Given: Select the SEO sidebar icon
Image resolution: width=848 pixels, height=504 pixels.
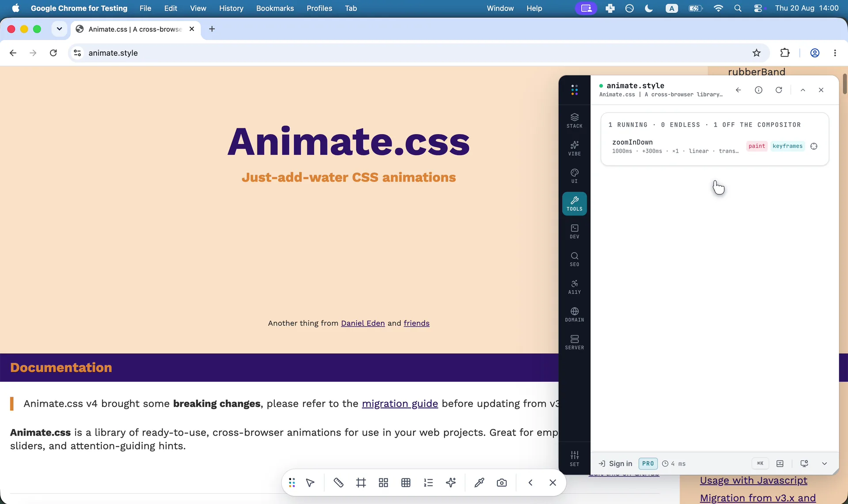Looking at the screenshot, I should 574,259.
